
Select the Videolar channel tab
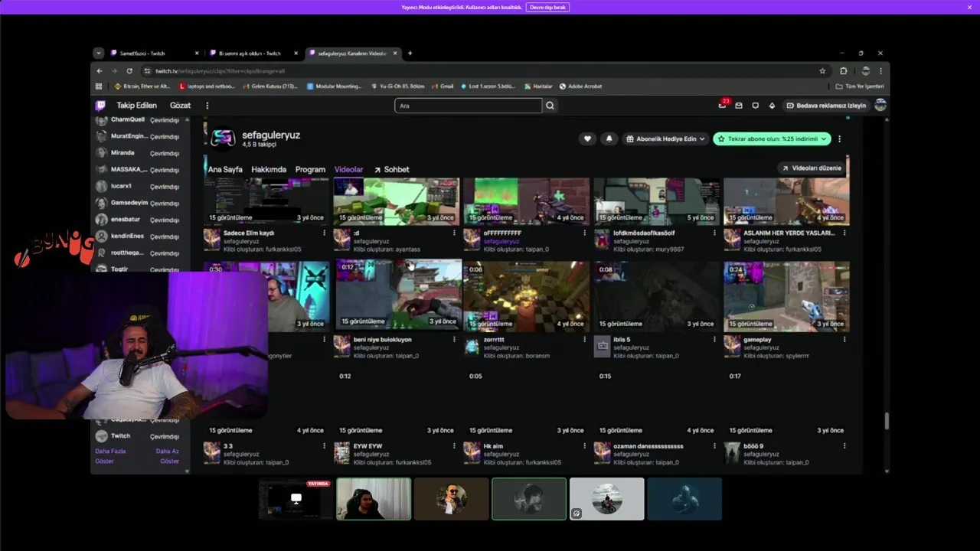(348, 169)
